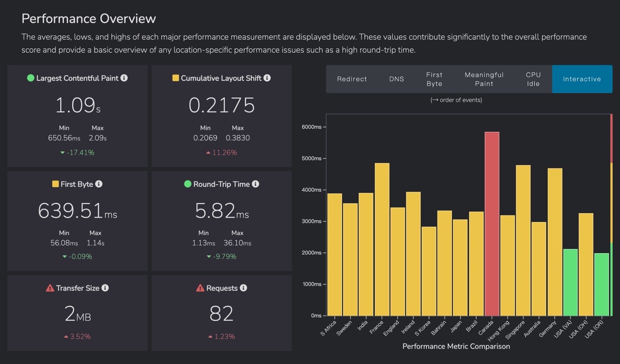Click the red Canada bar in chart
The image size is (620, 364).
click(x=492, y=224)
